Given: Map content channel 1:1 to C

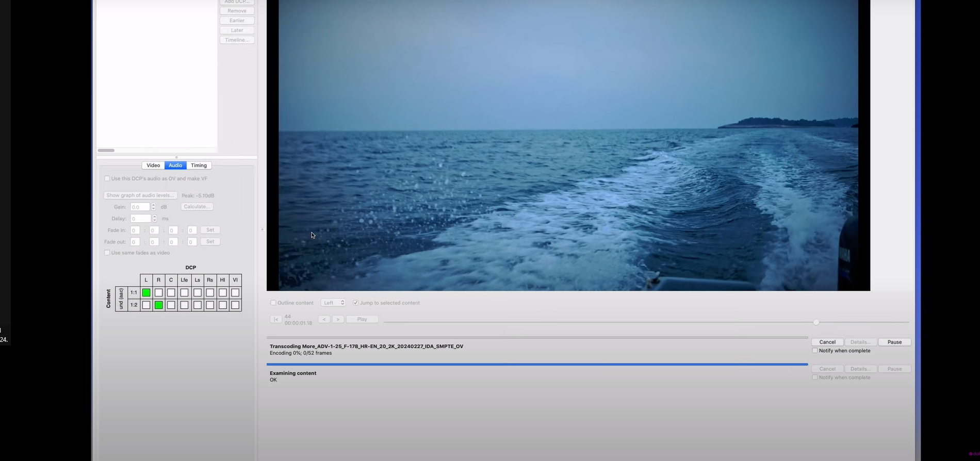Looking at the screenshot, I should pos(171,292).
